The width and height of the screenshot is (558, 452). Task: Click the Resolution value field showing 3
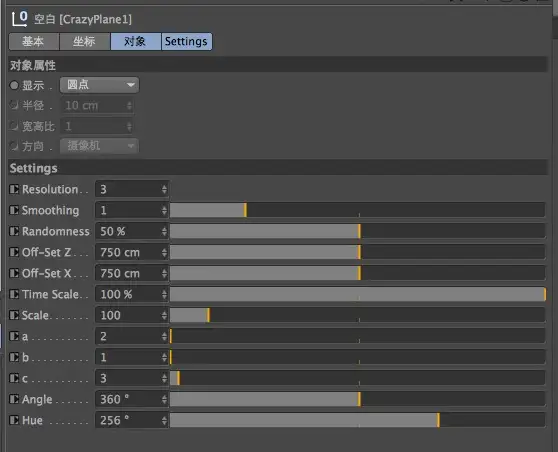click(x=132, y=189)
